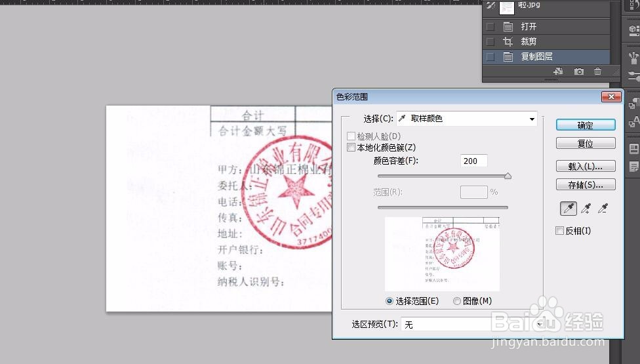This screenshot has width=640, height=364.
Task: Click history brush source icon beside 啦.jpg
Action: pos(490,6)
